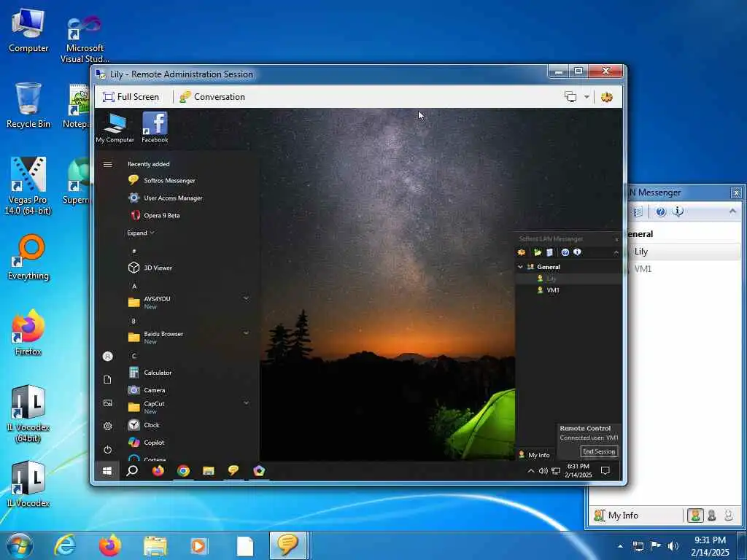Viewport: 747px width, 560px height.
Task: Set status with gray user icon
Action: pos(712,516)
